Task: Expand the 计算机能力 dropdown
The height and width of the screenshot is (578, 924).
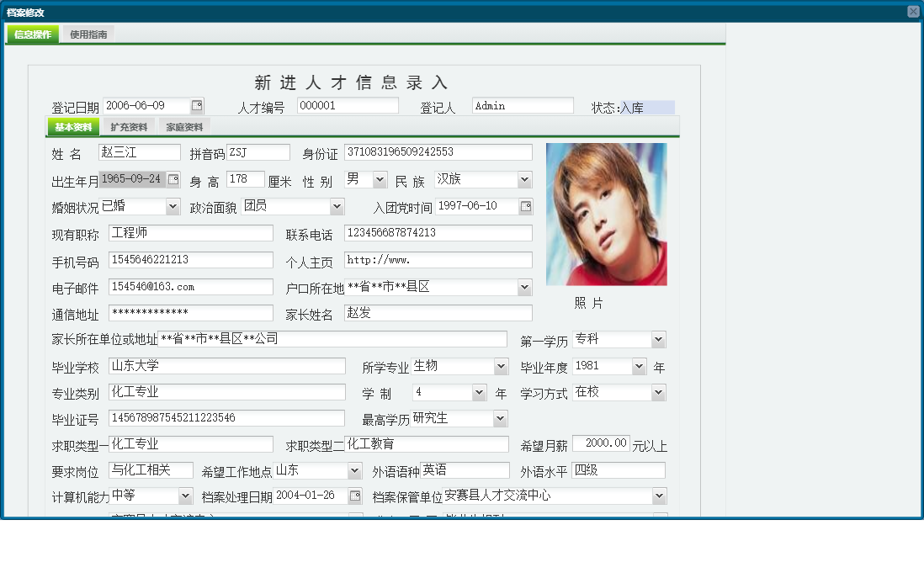Action: click(x=185, y=496)
